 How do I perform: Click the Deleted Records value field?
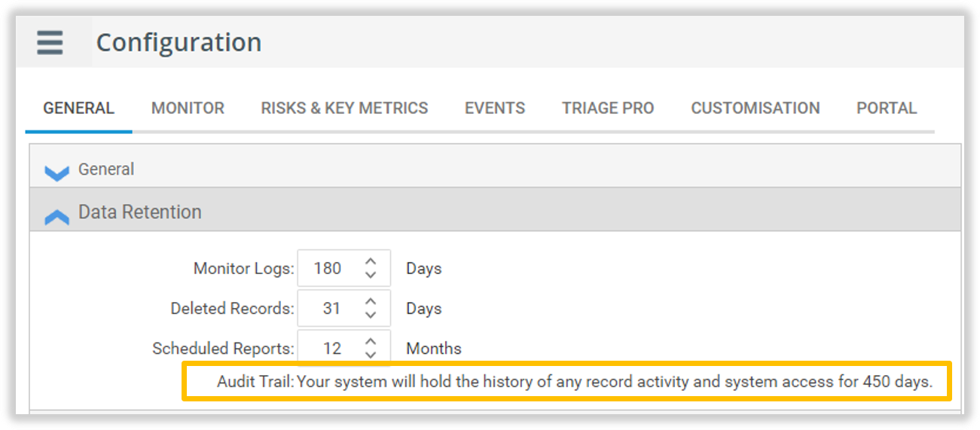330,308
